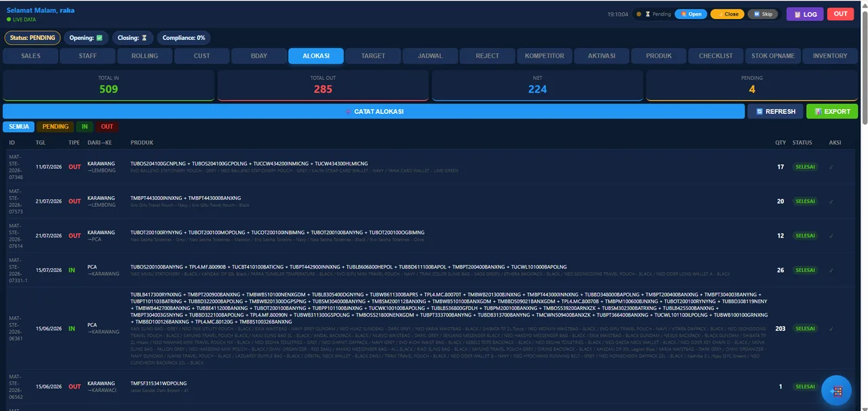Click the checkmark action icon for row MAT-STE-2026-07331-1
The width and height of the screenshot is (868, 411).
[831, 271]
